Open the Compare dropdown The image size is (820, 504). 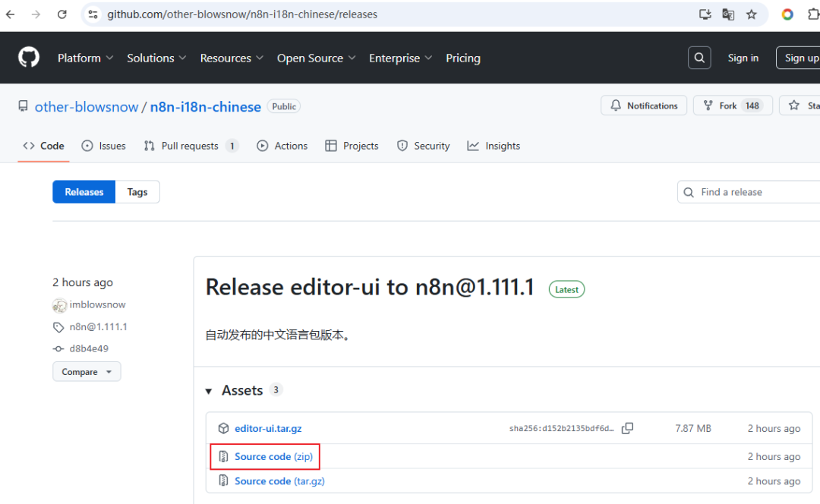click(87, 372)
